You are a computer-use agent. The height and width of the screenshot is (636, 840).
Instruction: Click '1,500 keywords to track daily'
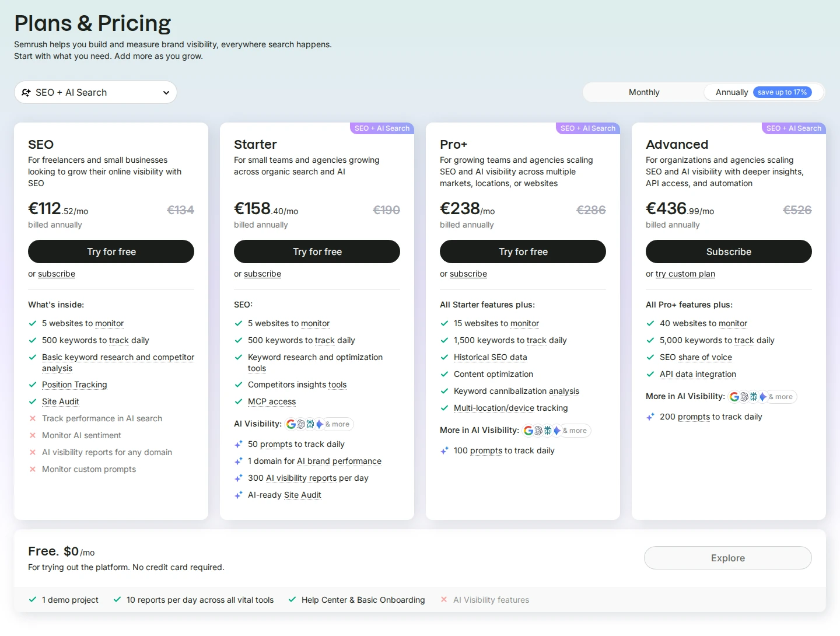(x=510, y=340)
